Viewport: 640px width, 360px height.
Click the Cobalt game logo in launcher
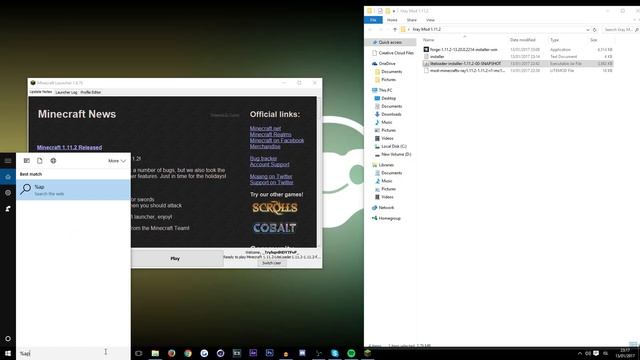point(275,228)
